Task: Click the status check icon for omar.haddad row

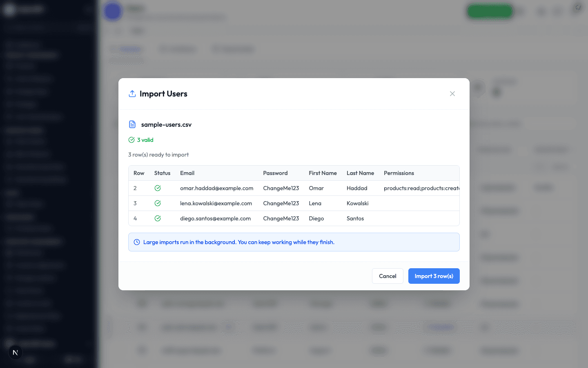Action: coord(158,188)
